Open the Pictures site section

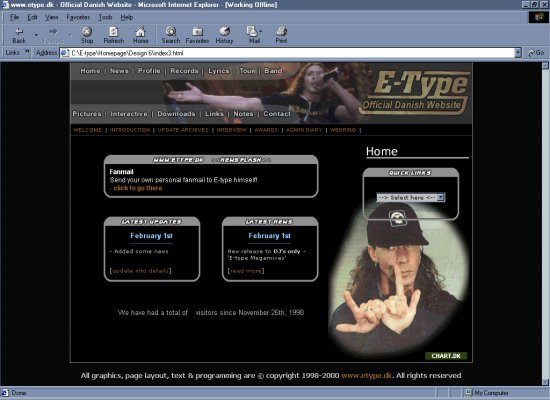(x=87, y=114)
